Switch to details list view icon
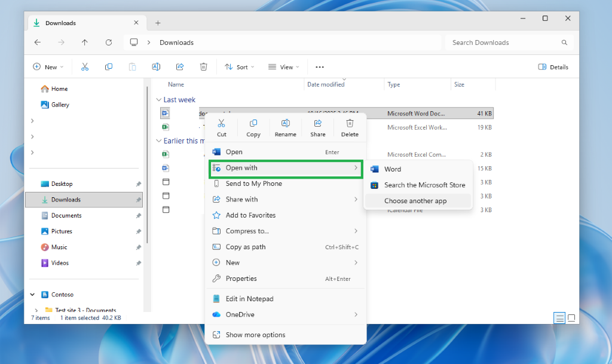Image resolution: width=612 pixels, height=364 pixels. pos(559,318)
